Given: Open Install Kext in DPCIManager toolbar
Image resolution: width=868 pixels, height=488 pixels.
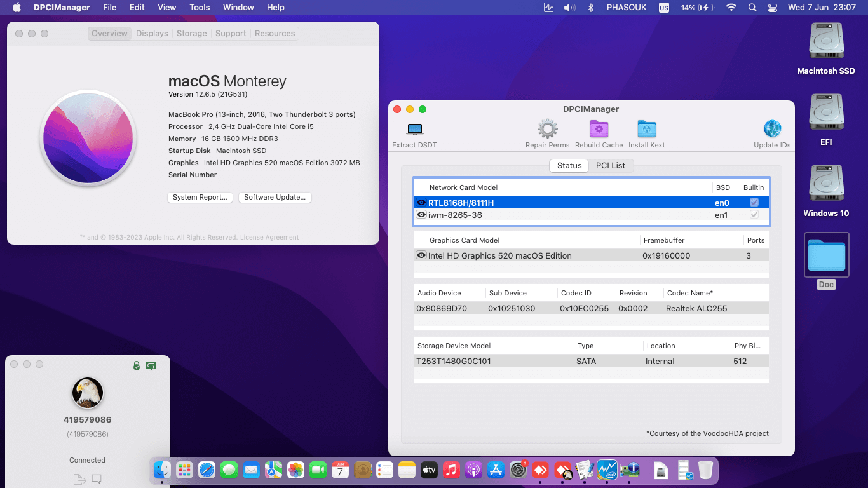Looking at the screenshot, I should pyautogui.click(x=646, y=128).
